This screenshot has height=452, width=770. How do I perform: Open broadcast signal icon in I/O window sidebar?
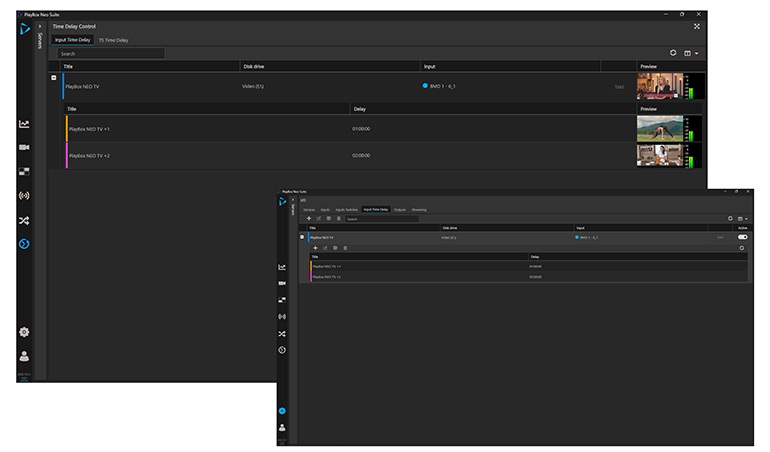(x=282, y=317)
